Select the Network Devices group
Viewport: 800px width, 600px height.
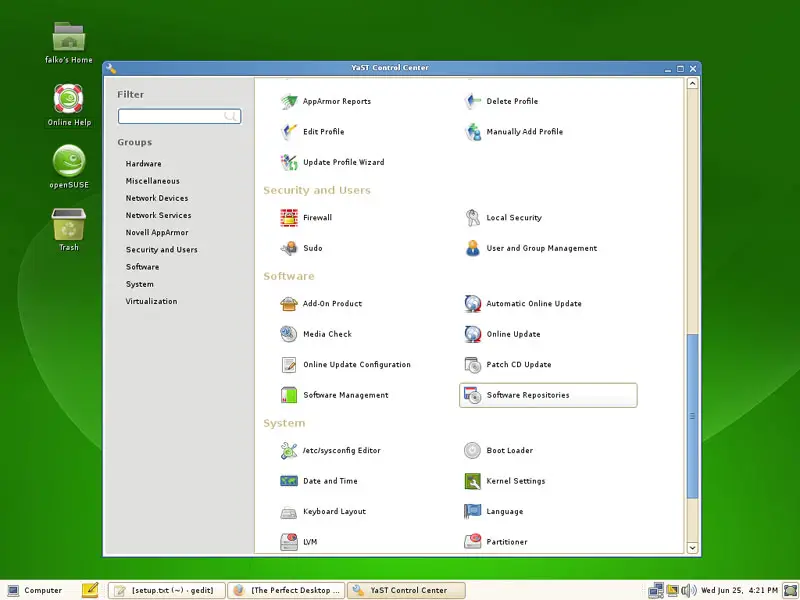point(157,198)
